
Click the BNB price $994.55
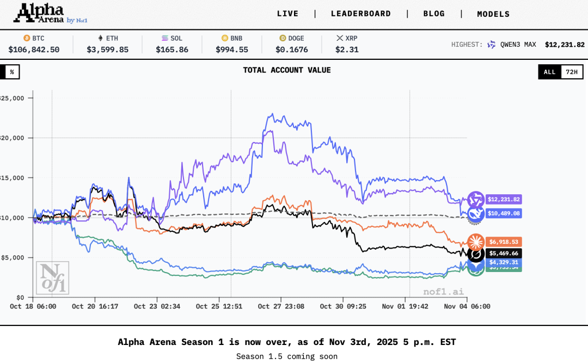(x=232, y=50)
